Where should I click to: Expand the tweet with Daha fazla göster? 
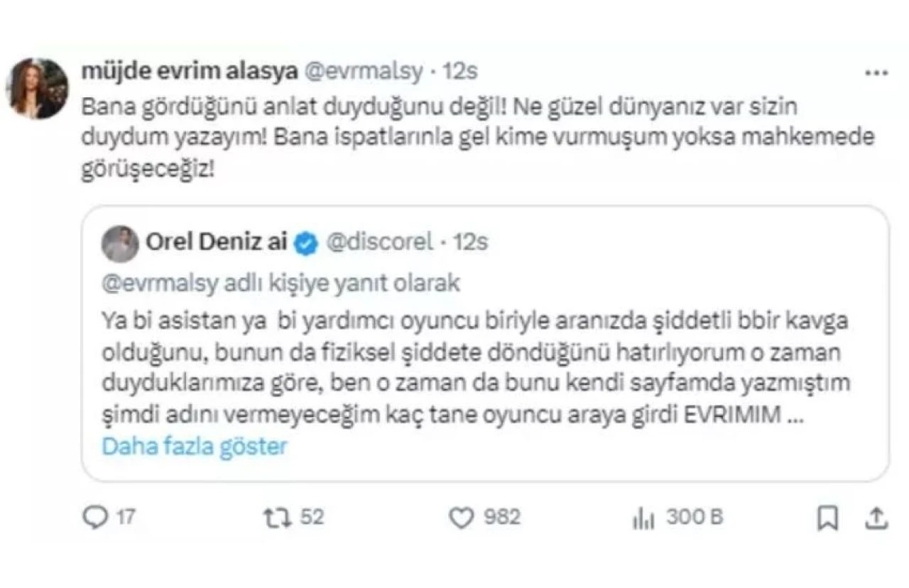pyautogui.click(x=194, y=446)
